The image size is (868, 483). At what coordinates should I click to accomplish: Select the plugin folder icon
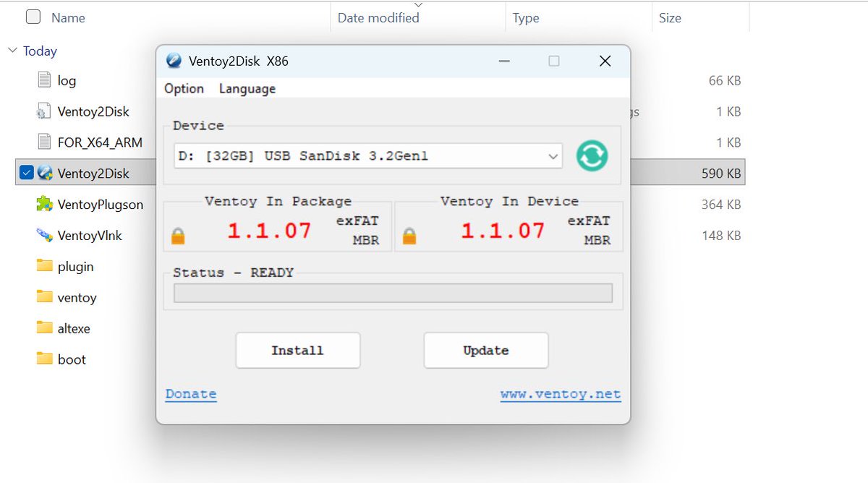(x=45, y=266)
